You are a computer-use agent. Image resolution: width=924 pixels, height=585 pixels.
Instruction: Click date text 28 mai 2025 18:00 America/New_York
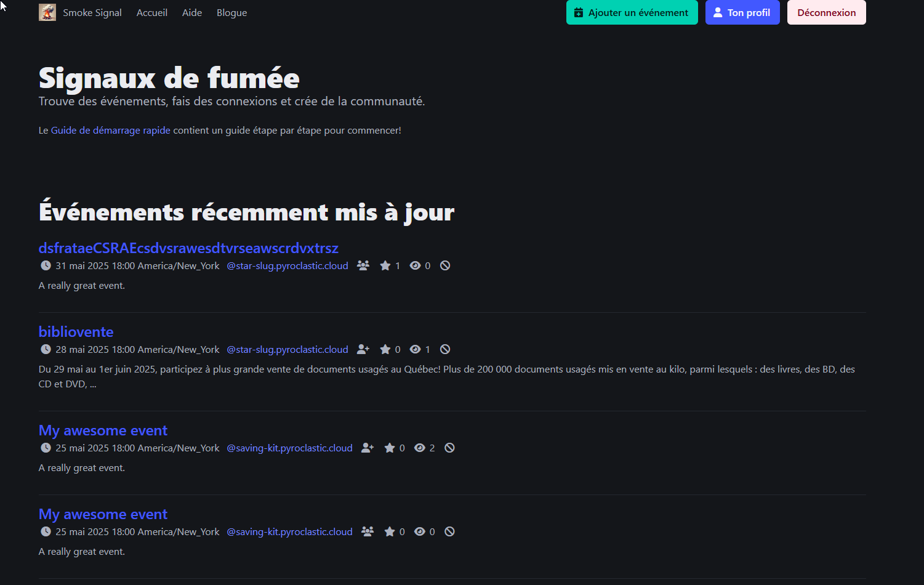pyautogui.click(x=137, y=349)
